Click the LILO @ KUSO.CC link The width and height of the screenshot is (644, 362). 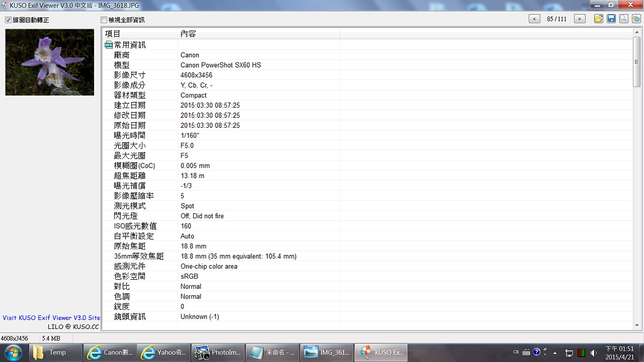73,326
